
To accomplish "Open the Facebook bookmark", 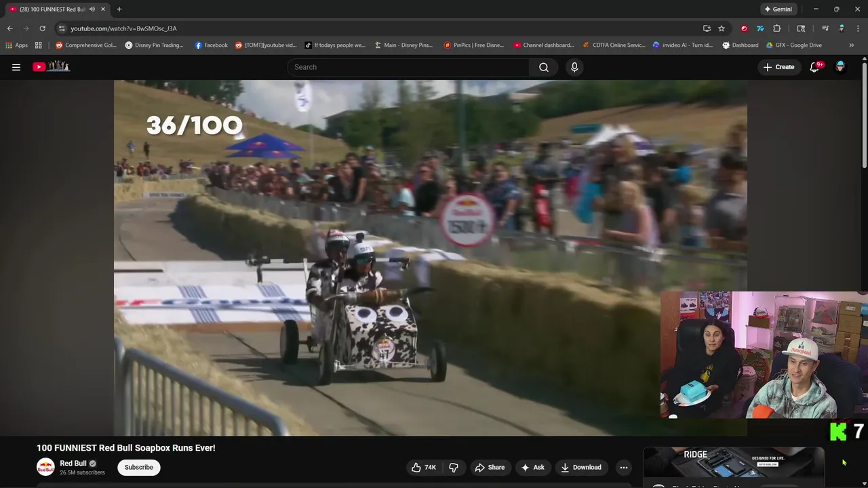I will (211, 45).
